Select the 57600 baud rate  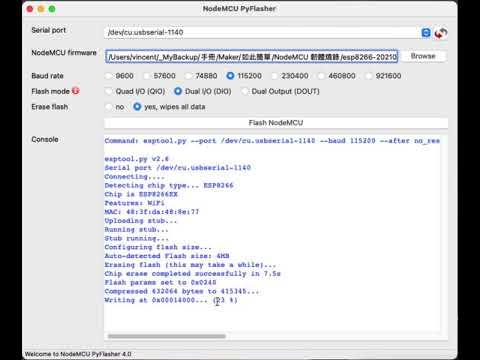pos(147,76)
